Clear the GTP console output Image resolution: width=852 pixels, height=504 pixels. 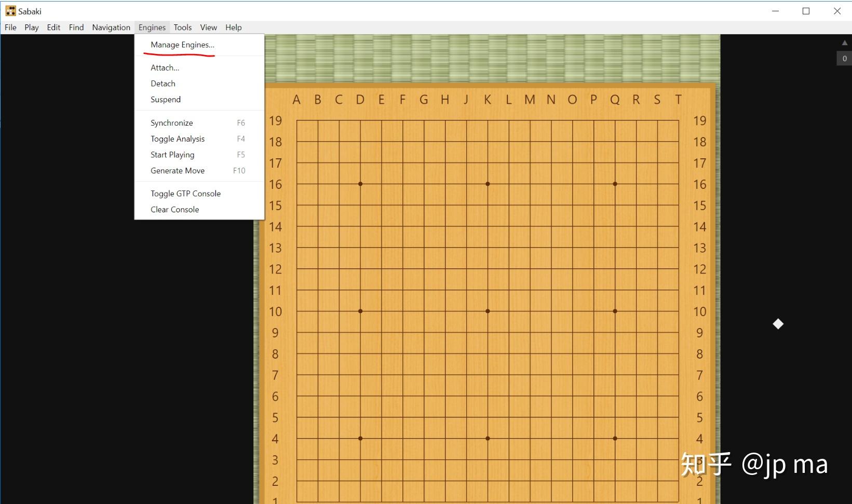[x=174, y=209]
